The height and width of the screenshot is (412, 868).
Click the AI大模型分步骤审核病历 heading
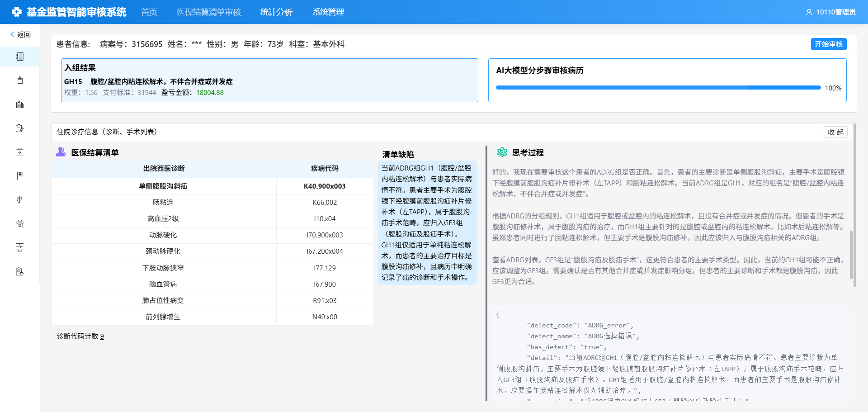click(540, 71)
